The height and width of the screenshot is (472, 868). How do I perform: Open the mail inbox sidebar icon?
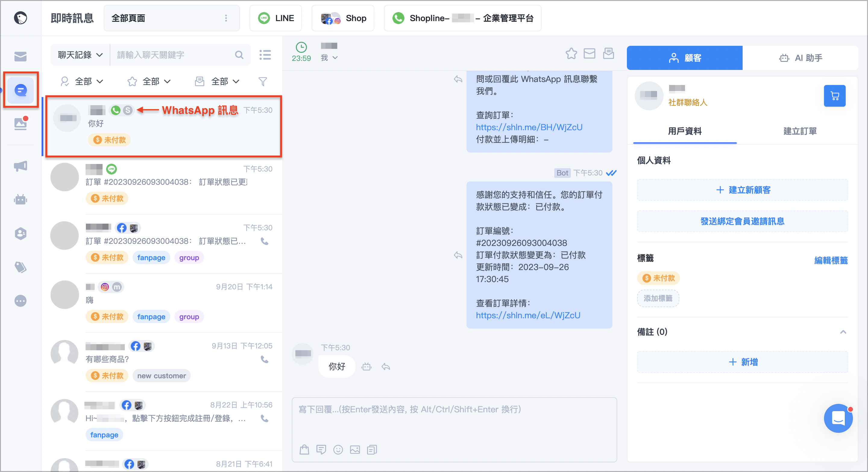tap(20, 56)
